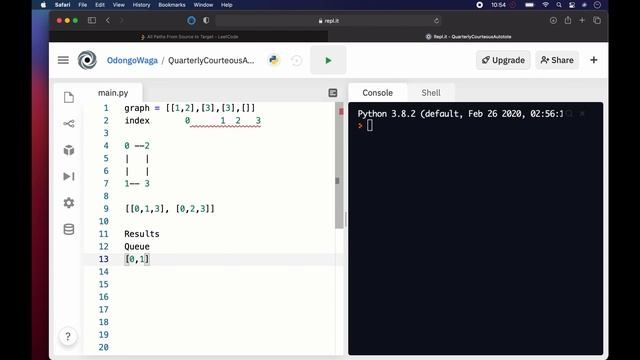The image size is (640, 360).
Task: Open the History menu
Action: (141, 5)
